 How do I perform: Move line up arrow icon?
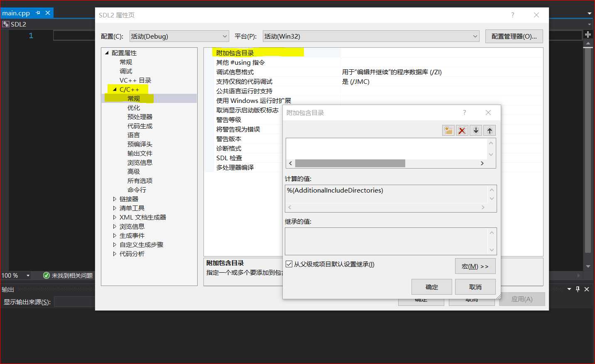click(490, 130)
